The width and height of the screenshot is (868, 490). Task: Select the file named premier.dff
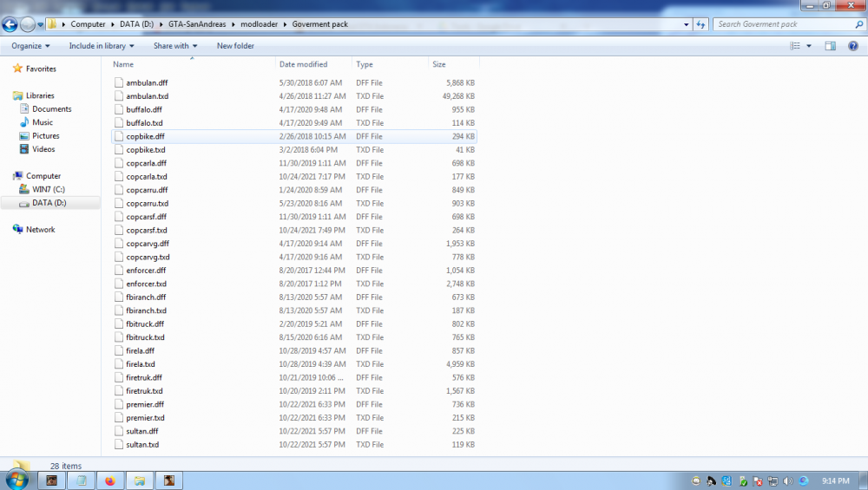click(145, 404)
